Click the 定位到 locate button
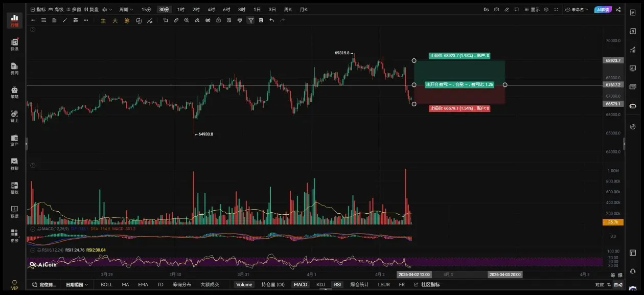Image resolution: width=644 pixels, height=295 pixels. [44, 284]
